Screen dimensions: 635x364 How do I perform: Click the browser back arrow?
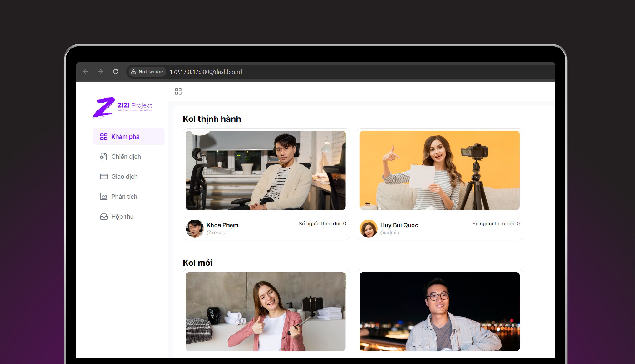86,72
